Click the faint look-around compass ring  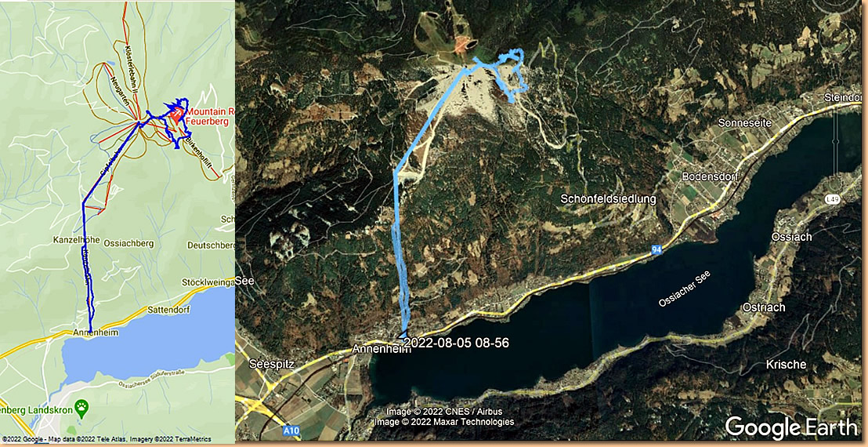(x=835, y=5)
